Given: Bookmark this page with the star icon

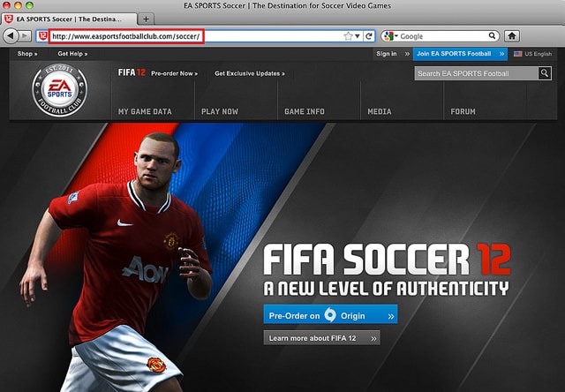Looking at the screenshot, I should tap(348, 36).
